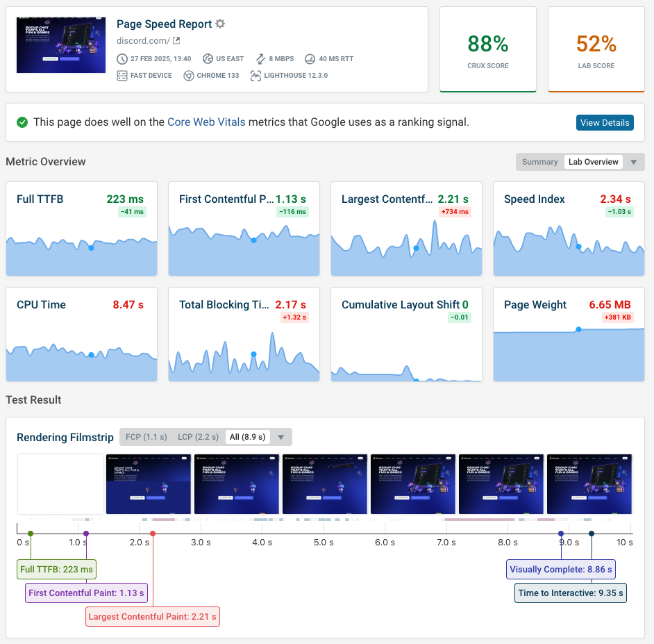Click the data point on the Speed Index chart
This screenshot has width=654, height=644.
578,247
